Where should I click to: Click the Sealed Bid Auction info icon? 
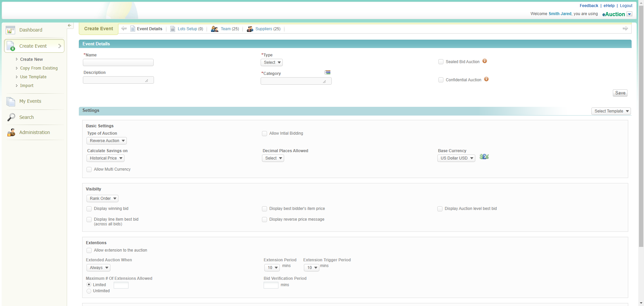[485, 61]
